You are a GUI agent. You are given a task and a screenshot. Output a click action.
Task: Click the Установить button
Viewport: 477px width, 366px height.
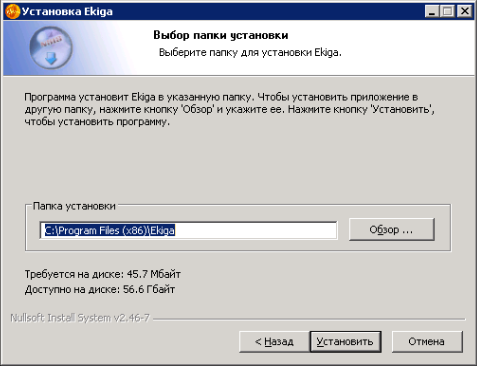[x=345, y=341]
